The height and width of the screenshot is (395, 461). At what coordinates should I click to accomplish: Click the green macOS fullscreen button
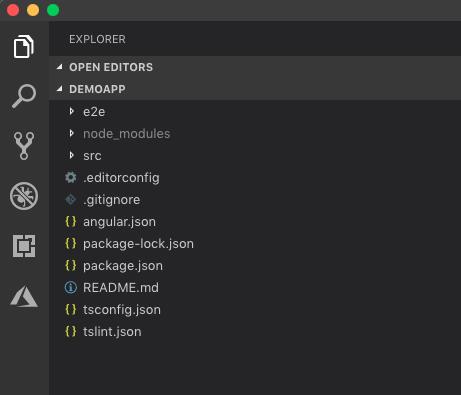pyautogui.click(x=53, y=10)
